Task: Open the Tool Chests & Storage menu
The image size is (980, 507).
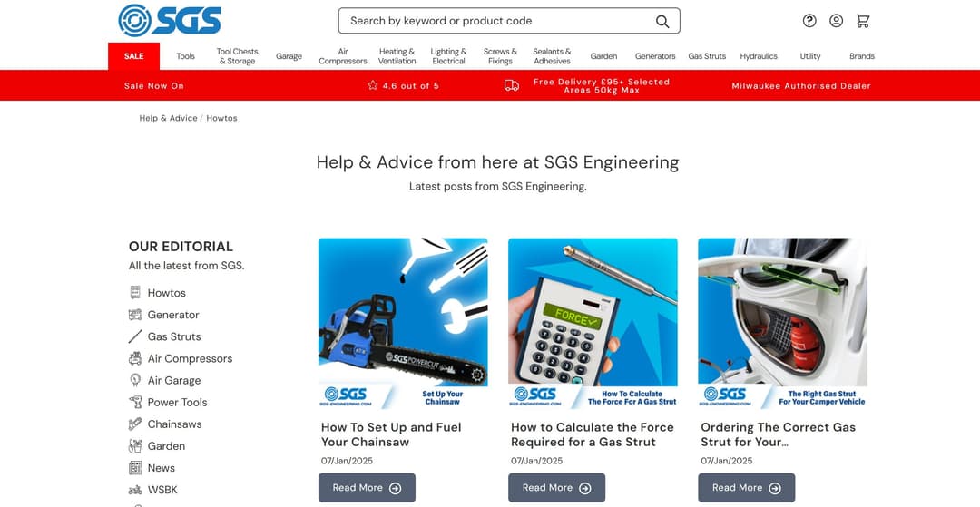Action: pyautogui.click(x=238, y=56)
